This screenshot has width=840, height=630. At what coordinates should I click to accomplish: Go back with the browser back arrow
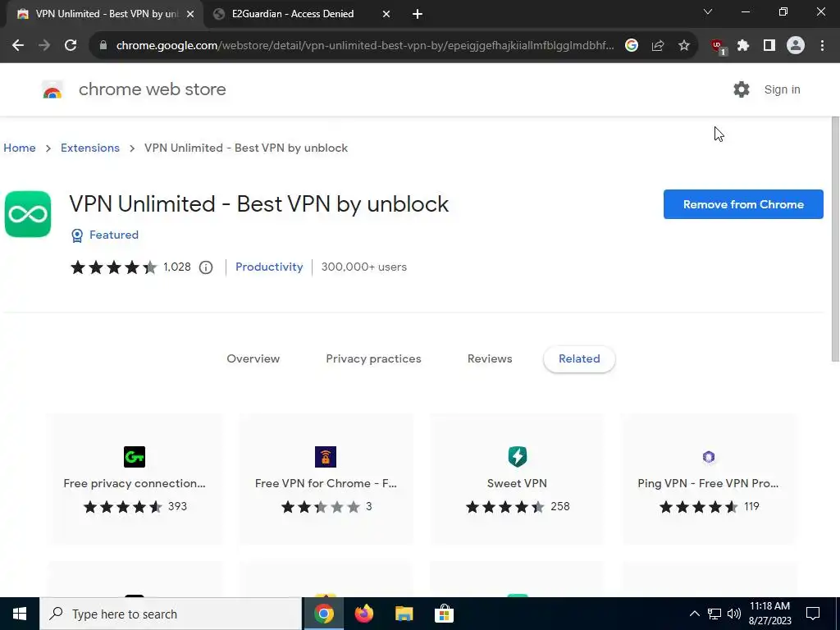click(18, 46)
